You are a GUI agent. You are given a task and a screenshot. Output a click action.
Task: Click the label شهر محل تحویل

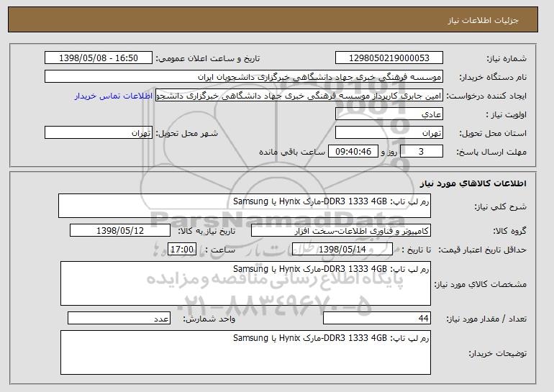pos(187,133)
